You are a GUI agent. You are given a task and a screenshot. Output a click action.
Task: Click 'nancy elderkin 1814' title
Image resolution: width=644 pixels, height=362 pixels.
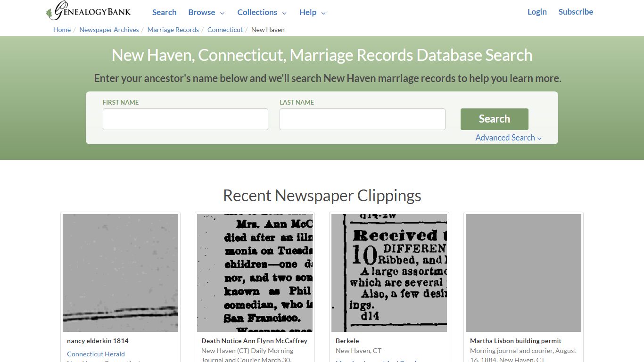tap(98, 341)
